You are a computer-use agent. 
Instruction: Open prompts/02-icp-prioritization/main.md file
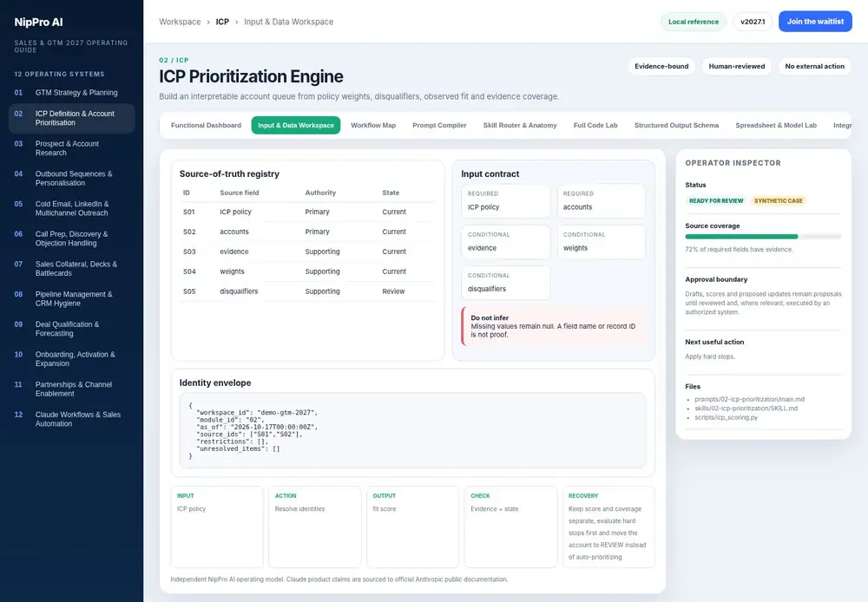(x=750, y=399)
